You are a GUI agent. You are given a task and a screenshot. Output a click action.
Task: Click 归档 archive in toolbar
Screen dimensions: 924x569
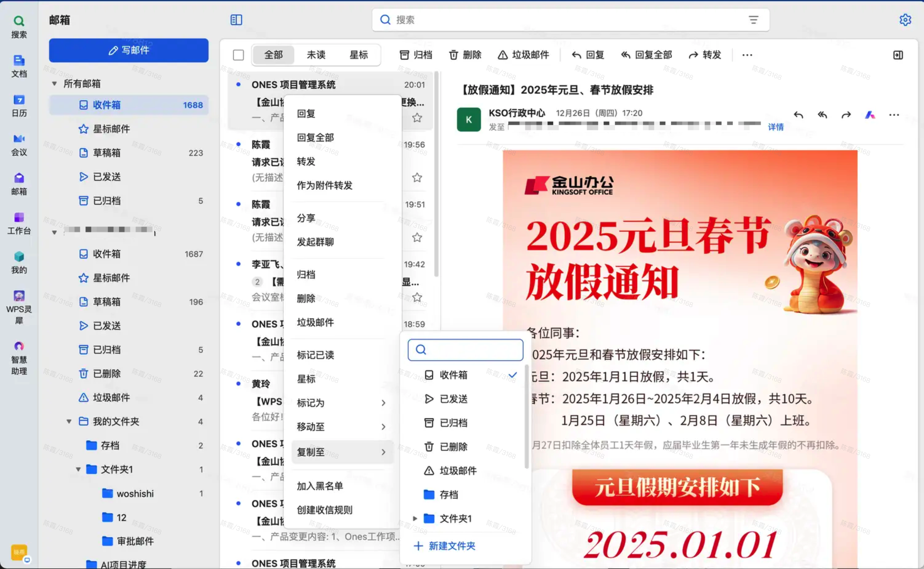tap(416, 55)
